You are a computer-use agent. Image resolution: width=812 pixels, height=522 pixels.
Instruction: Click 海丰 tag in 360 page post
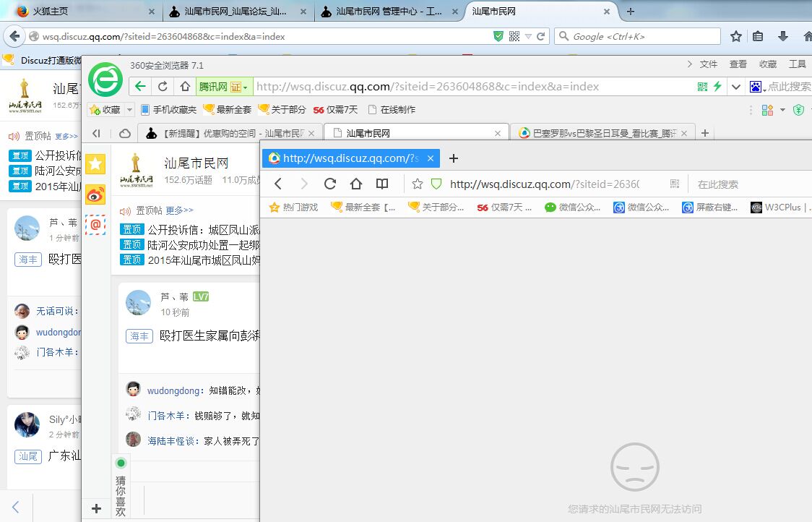coord(139,336)
